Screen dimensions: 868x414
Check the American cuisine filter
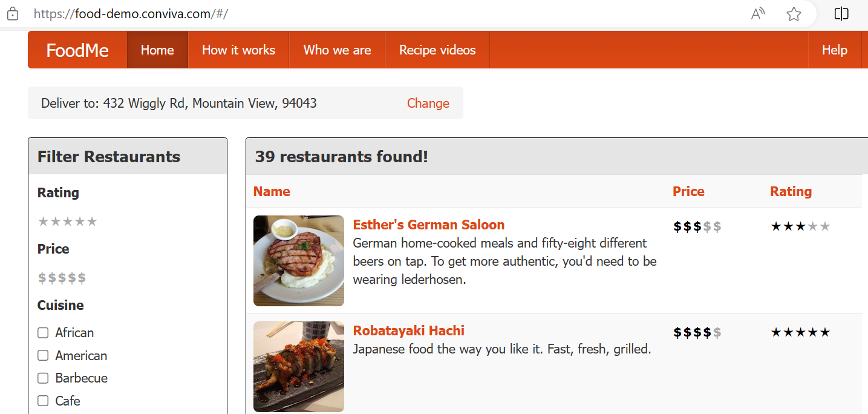click(x=43, y=355)
